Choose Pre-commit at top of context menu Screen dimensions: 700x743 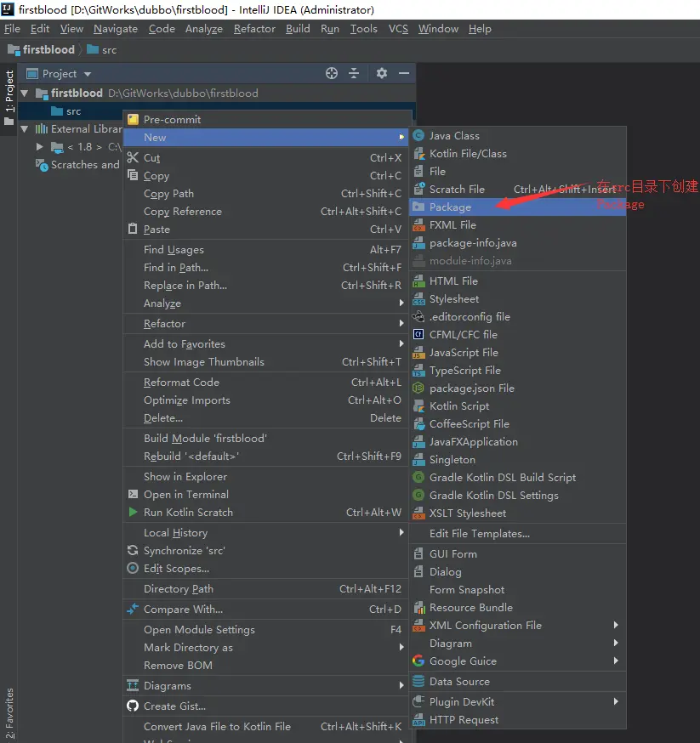tap(266, 119)
